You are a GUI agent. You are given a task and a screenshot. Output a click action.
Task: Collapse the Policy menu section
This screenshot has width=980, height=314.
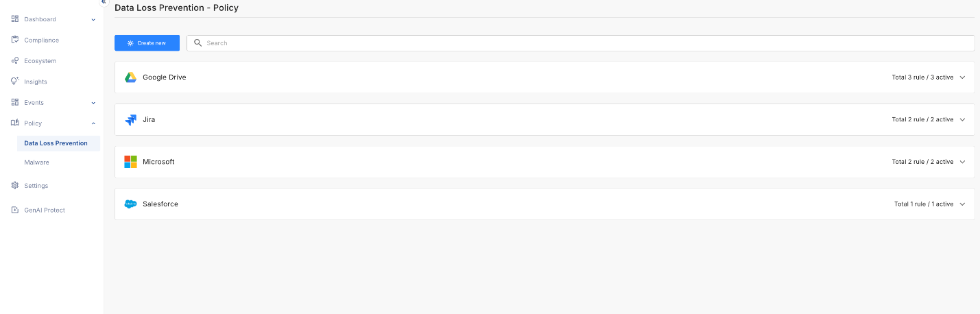(93, 123)
